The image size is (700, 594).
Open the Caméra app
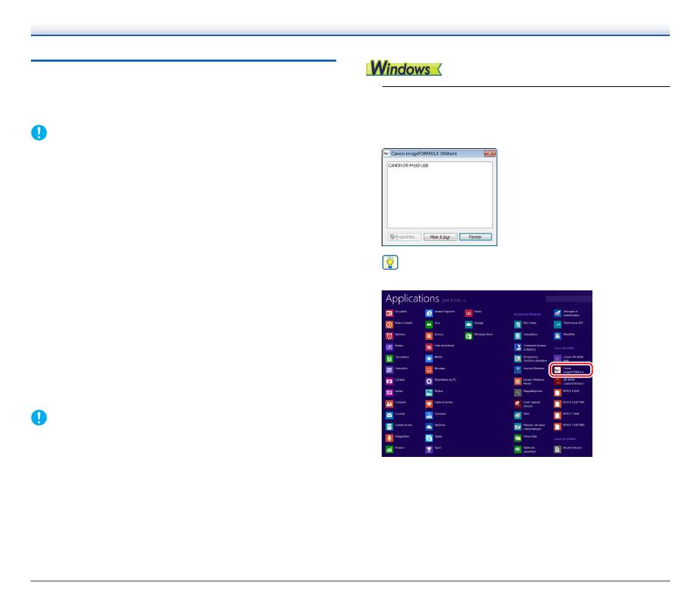coord(395,381)
